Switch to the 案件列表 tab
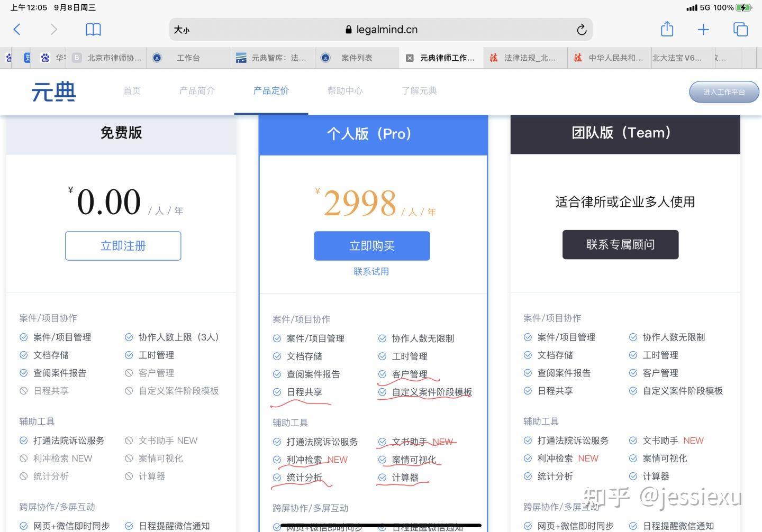Image resolution: width=762 pixels, height=532 pixels. 357,58
